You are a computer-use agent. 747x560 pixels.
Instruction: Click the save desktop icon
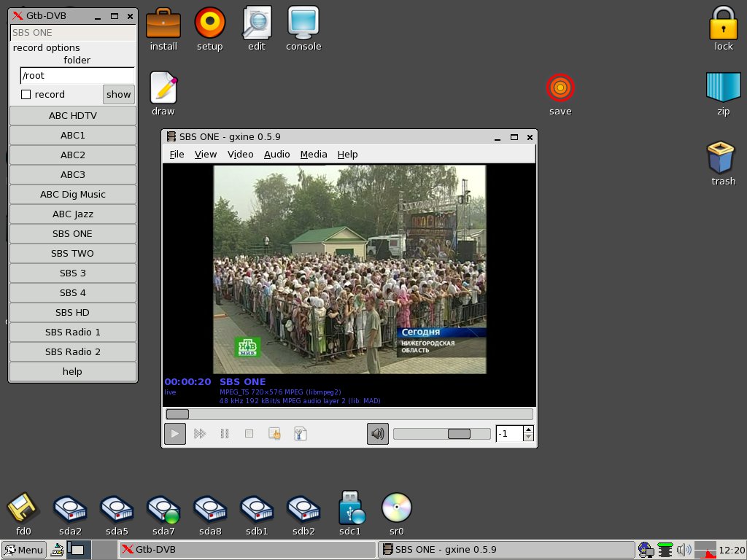(560, 94)
